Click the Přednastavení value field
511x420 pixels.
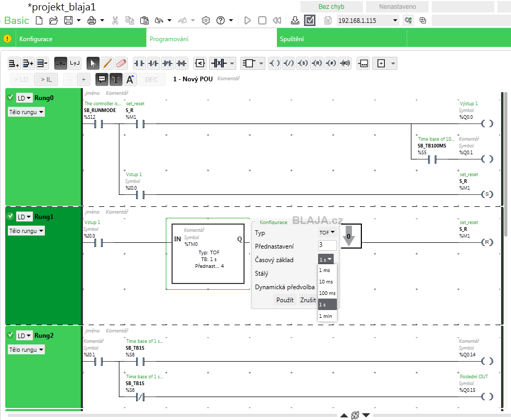(327, 245)
